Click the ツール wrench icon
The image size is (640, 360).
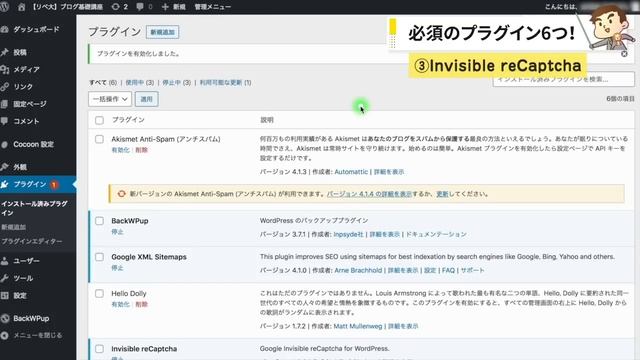4,278
